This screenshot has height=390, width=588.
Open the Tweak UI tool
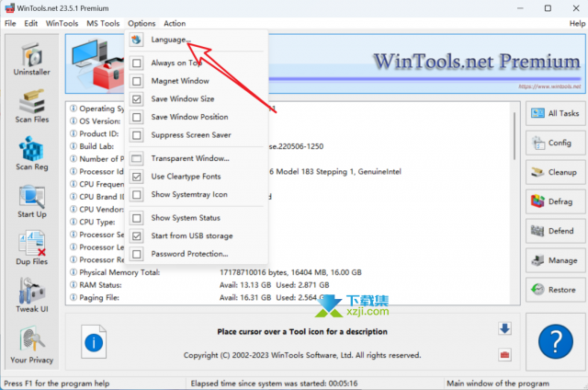32,296
